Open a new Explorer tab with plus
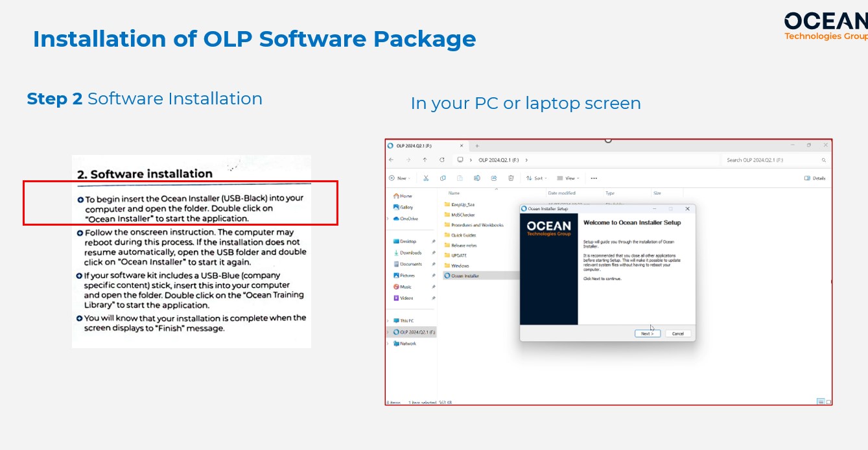Viewport: 868px width, 450px height. point(477,146)
